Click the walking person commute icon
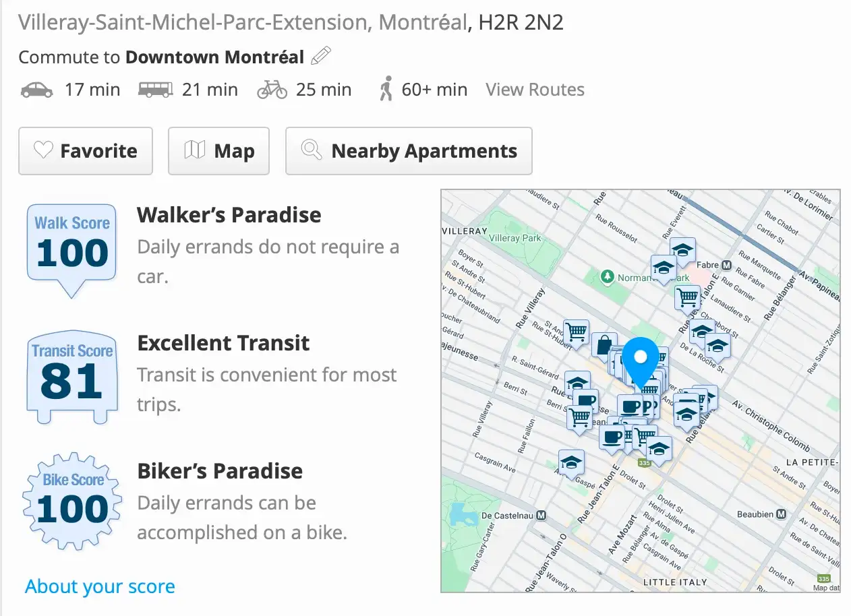The height and width of the screenshot is (616, 851). point(386,89)
